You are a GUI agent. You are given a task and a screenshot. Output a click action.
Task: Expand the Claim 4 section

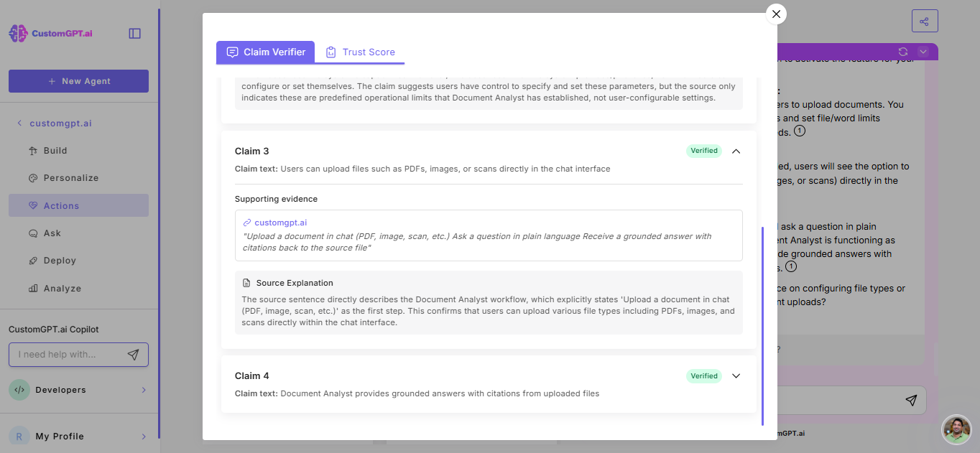[x=736, y=376]
